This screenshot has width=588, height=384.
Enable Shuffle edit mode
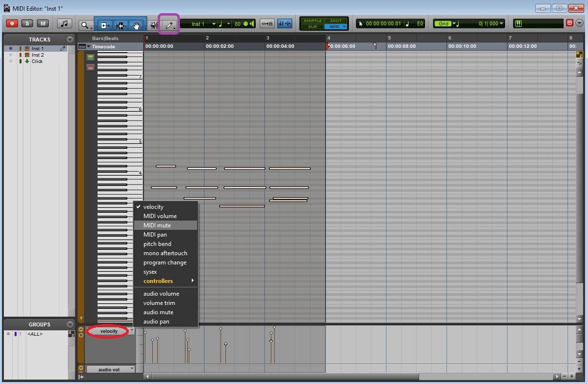coord(312,20)
